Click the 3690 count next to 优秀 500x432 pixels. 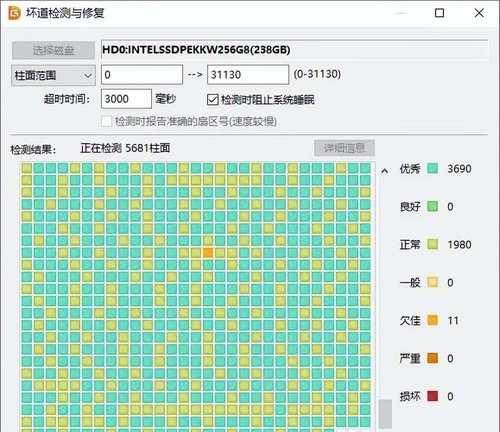point(459,169)
